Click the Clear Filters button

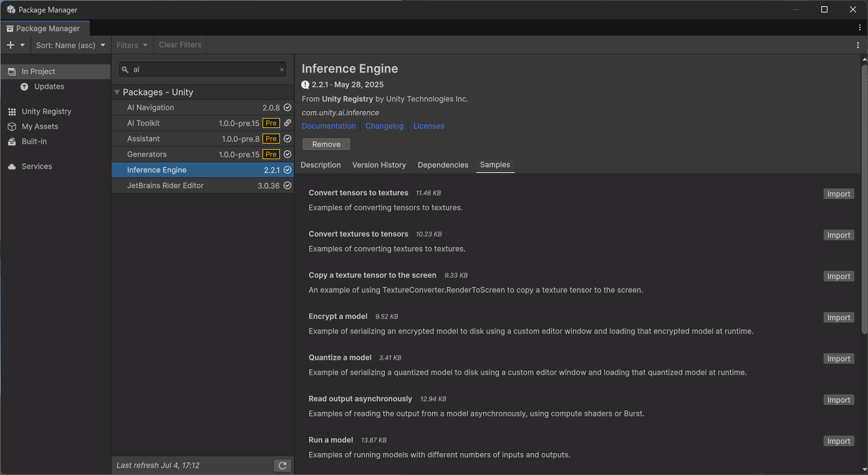pos(180,45)
